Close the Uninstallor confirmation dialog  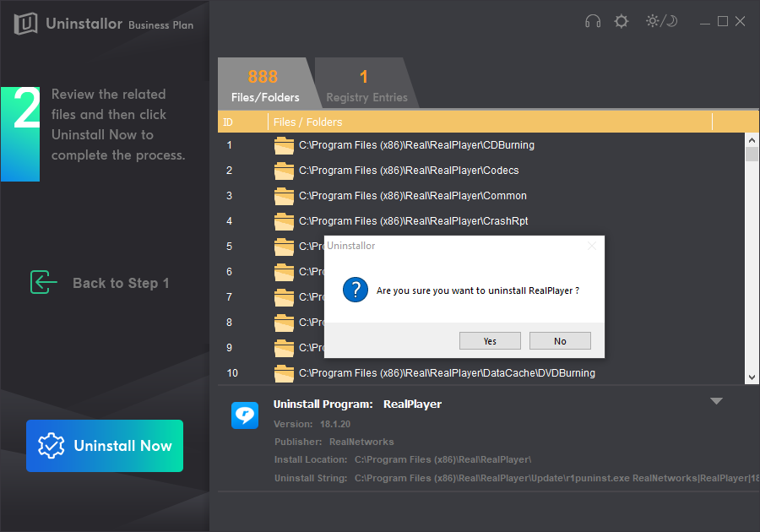pos(592,246)
